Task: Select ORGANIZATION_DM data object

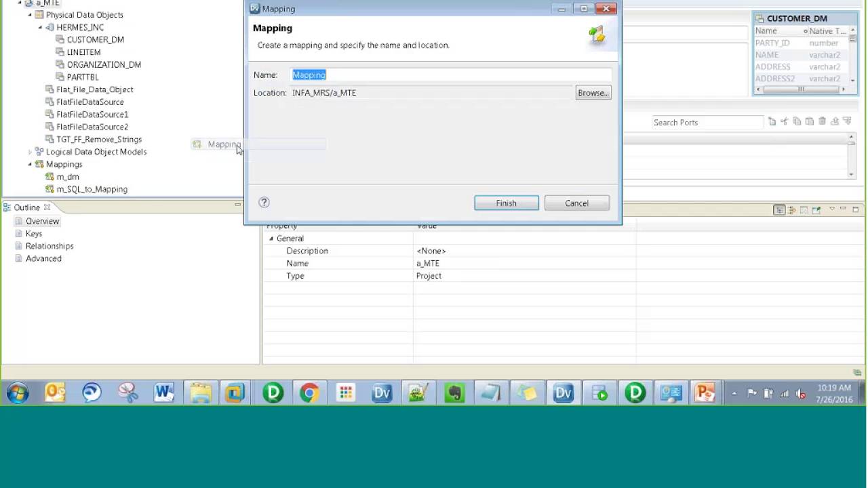Action: click(104, 64)
